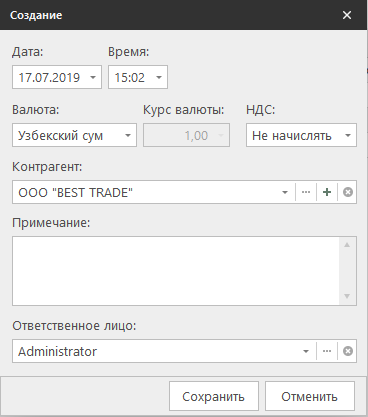The height and width of the screenshot is (417, 368).
Task: Click the date text 17.07.2019
Action: pos(49,78)
